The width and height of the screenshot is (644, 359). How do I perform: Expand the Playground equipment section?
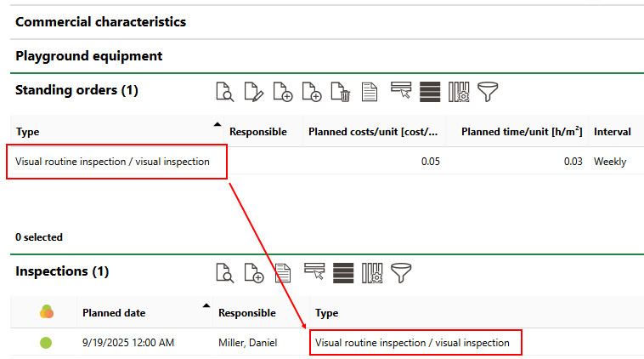(88, 56)
